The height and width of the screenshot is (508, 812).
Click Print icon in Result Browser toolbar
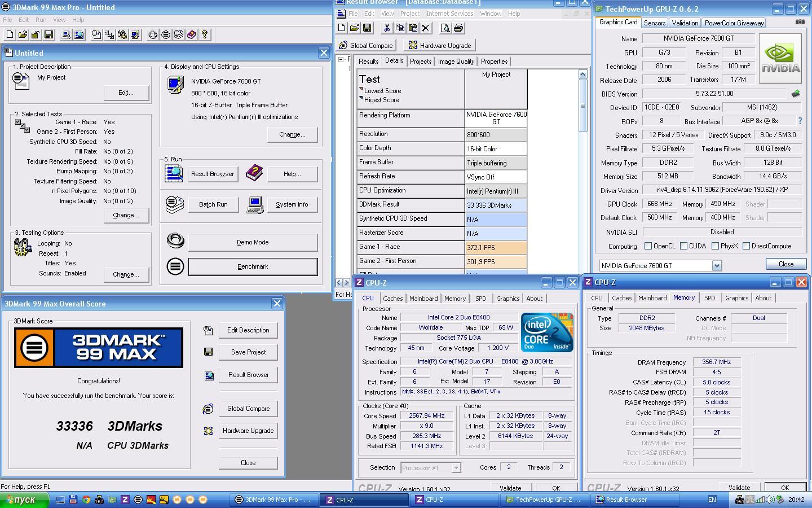[458, 28]
